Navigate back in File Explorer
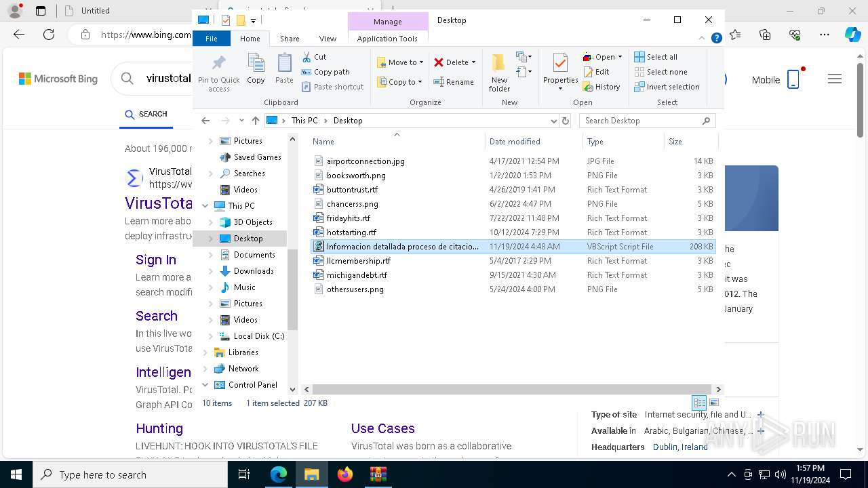 click(205, 121)
